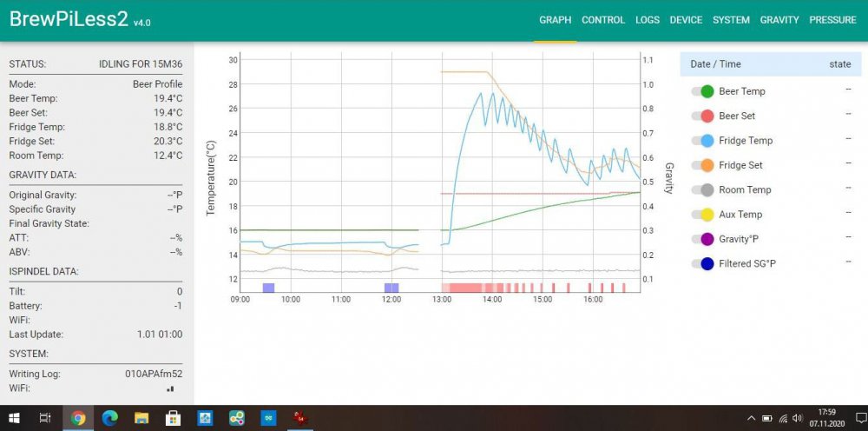Toggle the Aux Temp legend switch
Viewport: 868px width, 431px height.
tap(702, 215)
